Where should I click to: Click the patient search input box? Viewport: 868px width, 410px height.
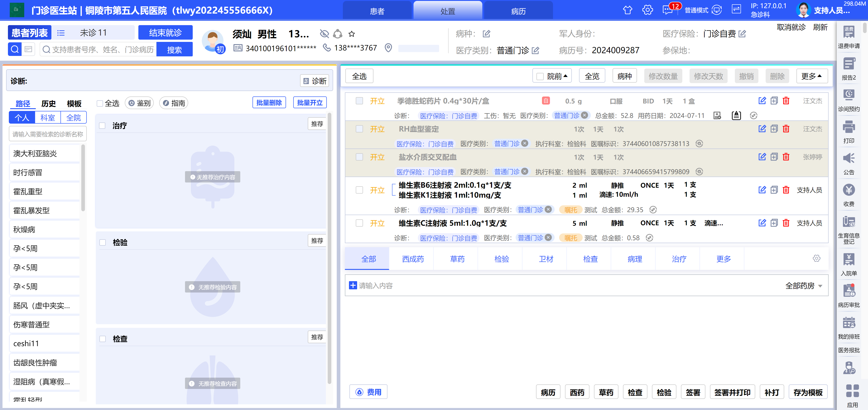click(98, 50)
